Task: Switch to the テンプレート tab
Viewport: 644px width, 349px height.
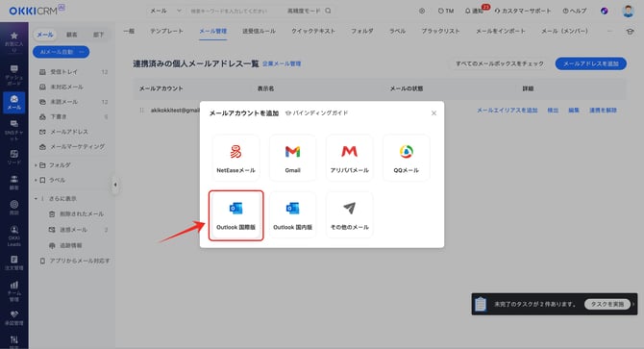Action: click(x=166, y=31)
